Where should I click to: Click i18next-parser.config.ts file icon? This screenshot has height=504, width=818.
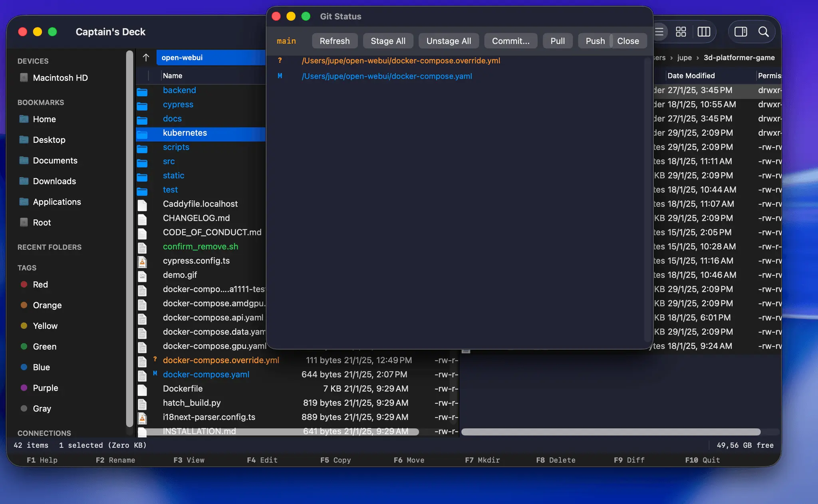point(142,418)
